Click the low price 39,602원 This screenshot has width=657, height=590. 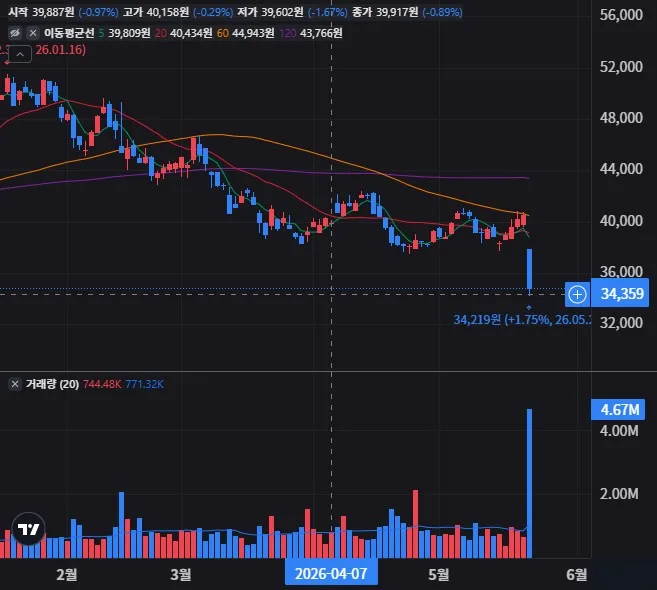click(x=282, y=12)
